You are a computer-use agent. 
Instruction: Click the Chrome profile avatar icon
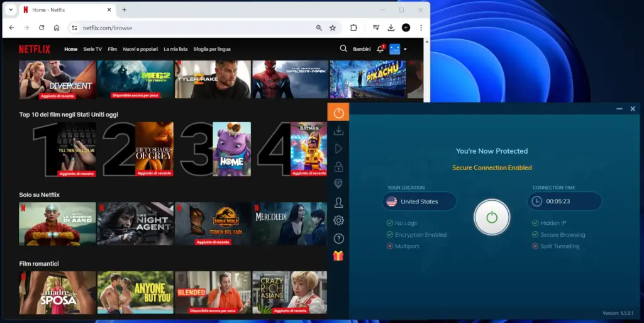point(406,28)
